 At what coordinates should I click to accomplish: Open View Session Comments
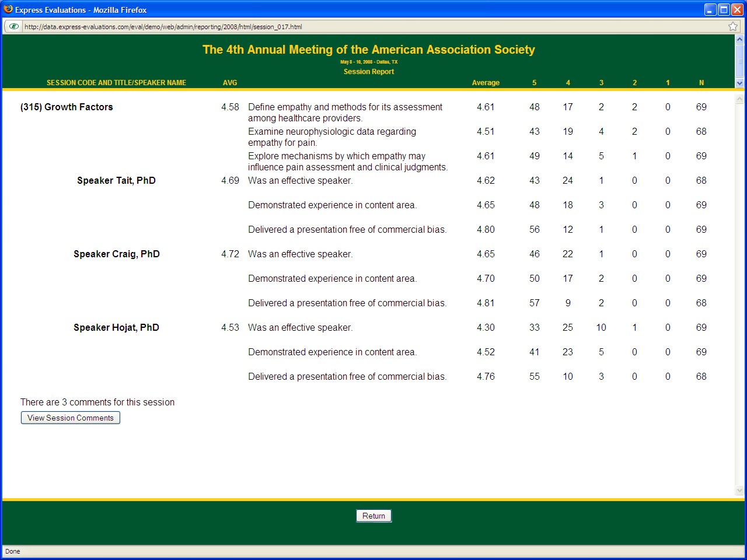(71, 418)
